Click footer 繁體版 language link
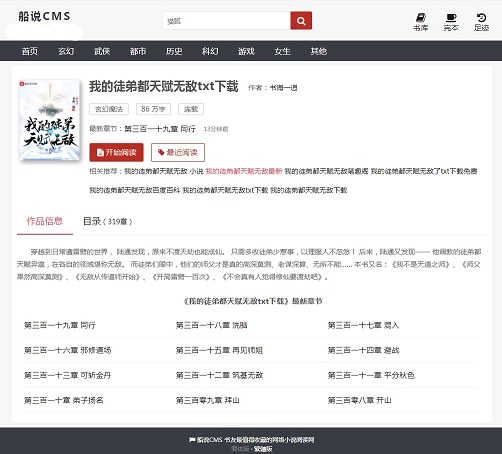Viewport: 502px width, 454px height. 263,449
